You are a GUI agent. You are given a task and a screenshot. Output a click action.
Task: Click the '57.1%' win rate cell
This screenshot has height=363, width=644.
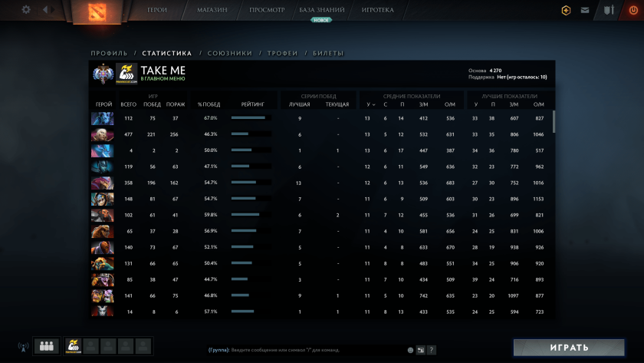pos(211,312)
